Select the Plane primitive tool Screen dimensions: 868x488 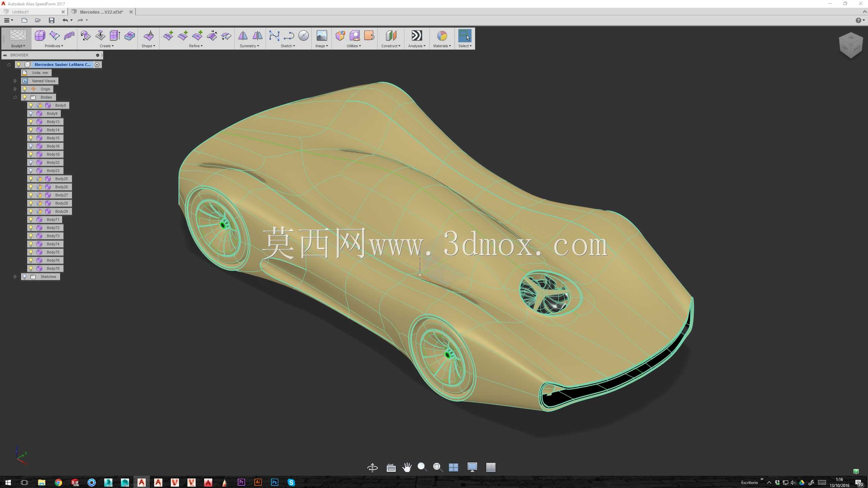coord(54,35)
